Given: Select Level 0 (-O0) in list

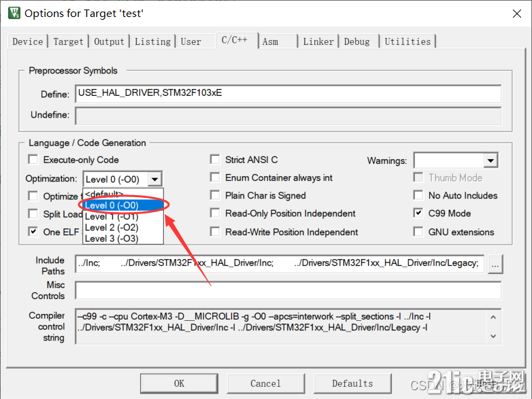Looking at the screenshot, I should point(123,205).
